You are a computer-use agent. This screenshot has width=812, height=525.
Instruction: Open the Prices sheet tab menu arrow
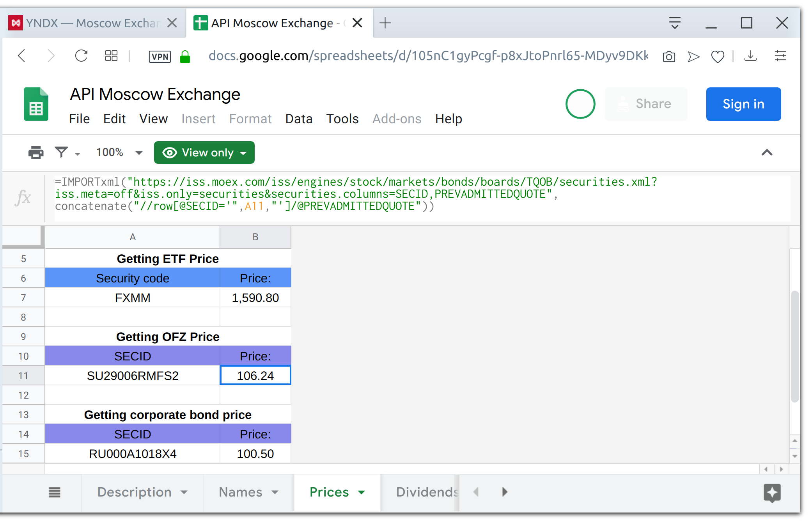pyautogui.click(x=362, y=492)
